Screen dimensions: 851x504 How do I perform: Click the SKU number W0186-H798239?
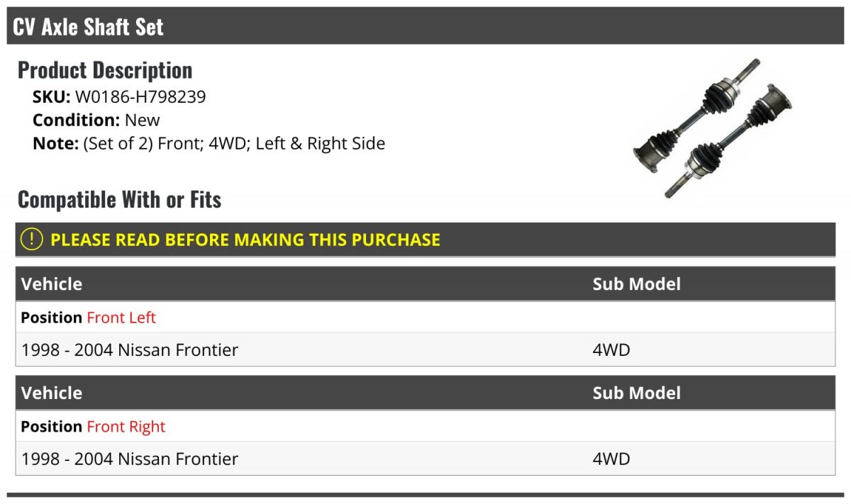click(x=140, y=96)
